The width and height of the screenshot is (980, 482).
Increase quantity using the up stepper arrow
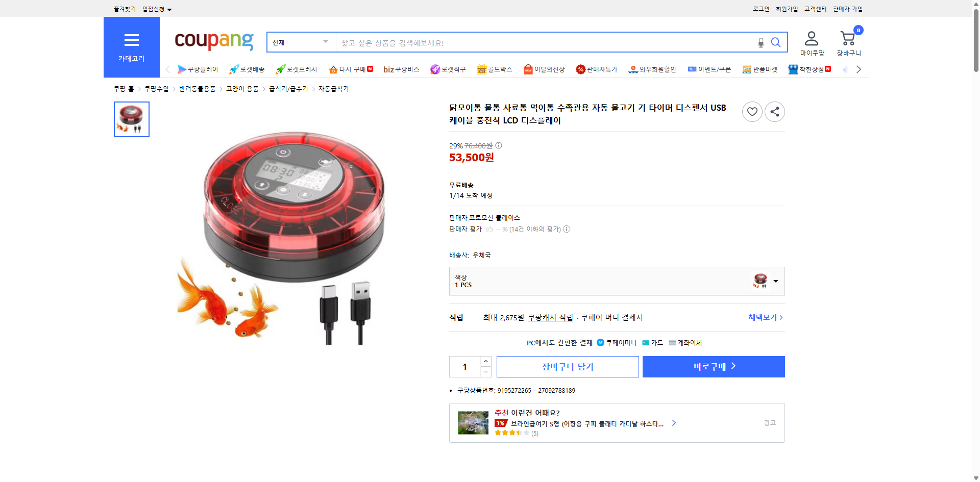pyautogui.click(x=485, y=361)
